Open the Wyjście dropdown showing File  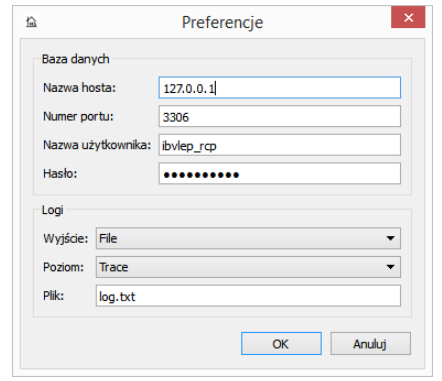click(x=248, y=238)
